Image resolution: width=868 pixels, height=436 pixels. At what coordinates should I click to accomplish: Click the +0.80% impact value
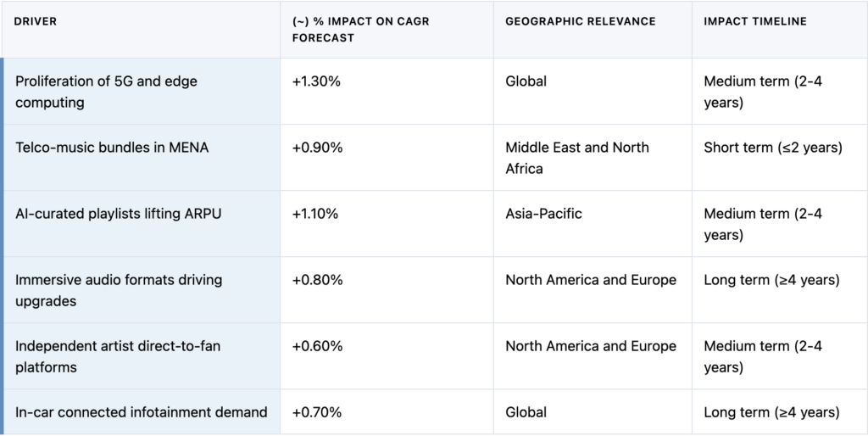pos(317,280)
